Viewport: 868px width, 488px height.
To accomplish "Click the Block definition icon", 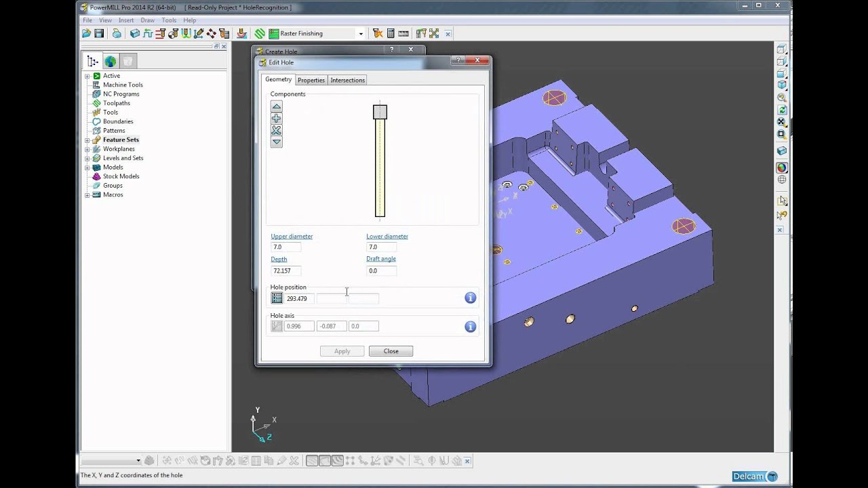I will [135, 33].
